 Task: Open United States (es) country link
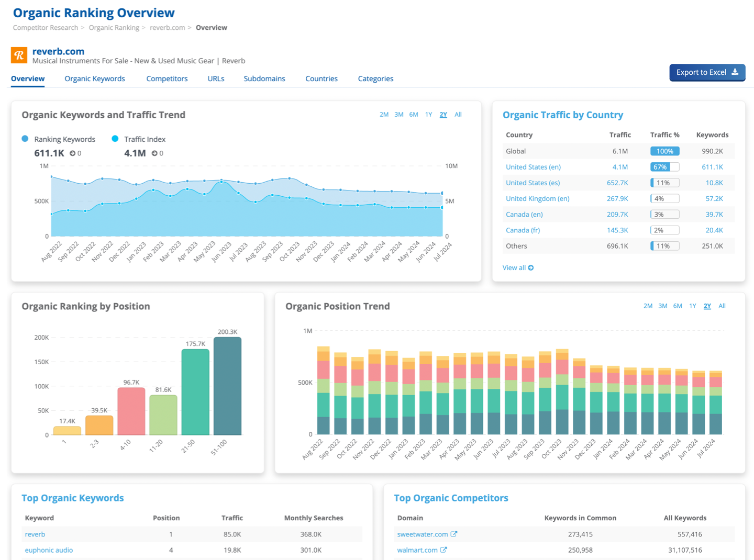click(x=533, y=183)
